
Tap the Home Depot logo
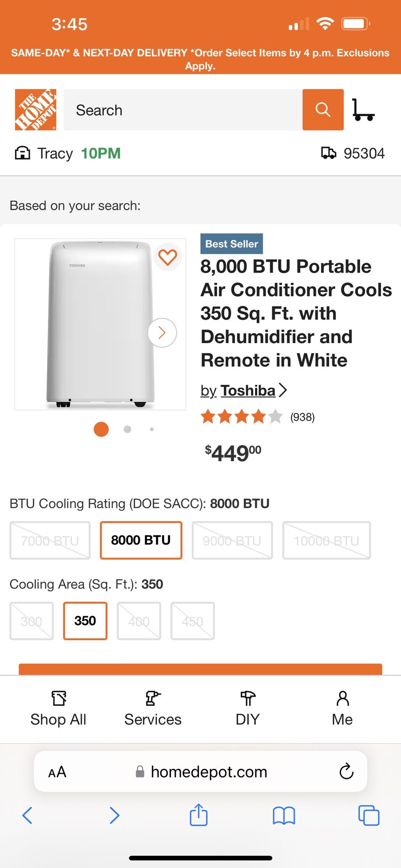click(36, 110)
